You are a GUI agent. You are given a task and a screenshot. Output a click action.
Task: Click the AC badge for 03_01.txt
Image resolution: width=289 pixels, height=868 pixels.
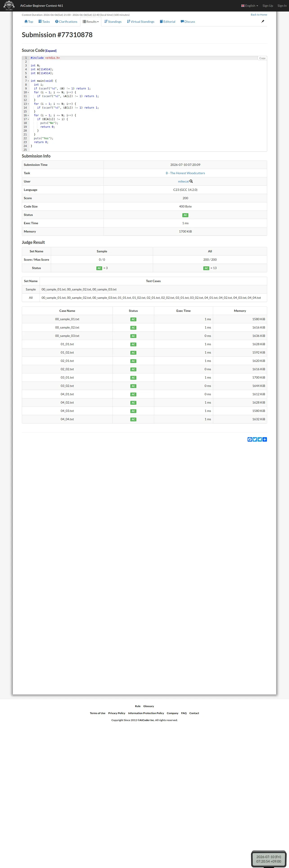[133, 378]
